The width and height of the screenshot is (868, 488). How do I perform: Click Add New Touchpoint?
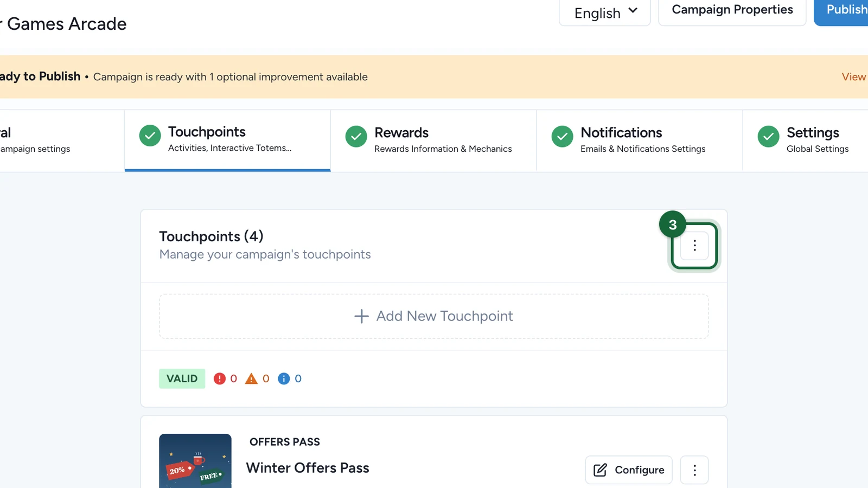434,316
